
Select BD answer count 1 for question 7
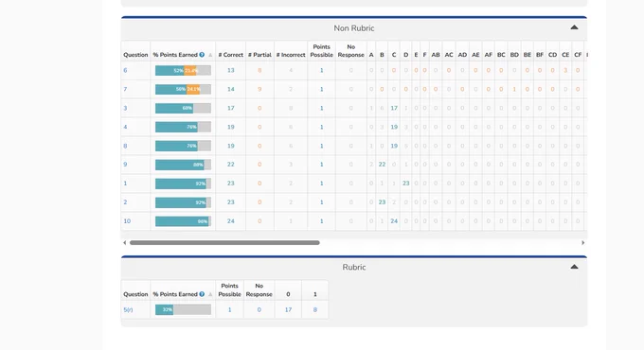(514, 90)
